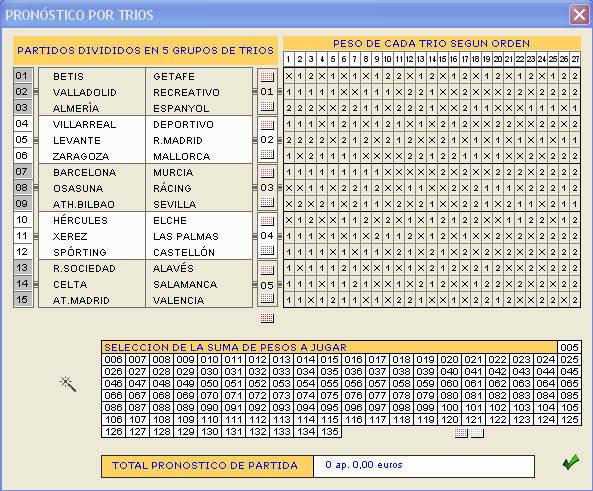Click the red grid icon for trio 05
The width and height of the screenshot is (593, 491).
(x=267, y=270)
